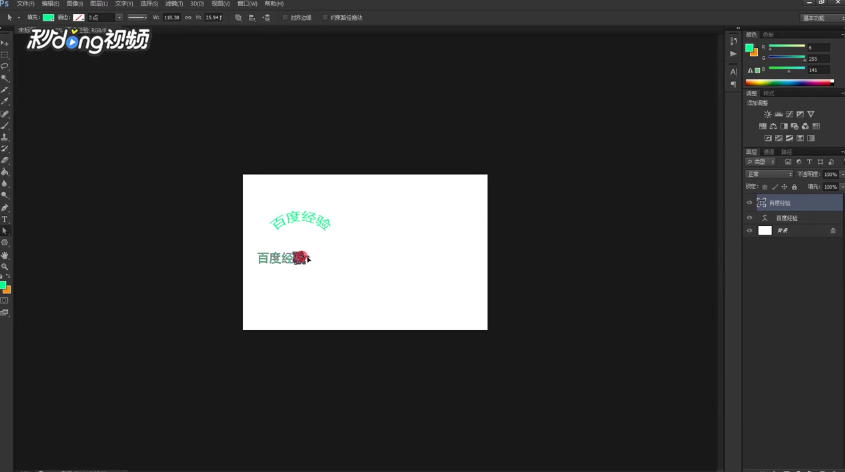Switch to the Channels tab
Viewport: 845px width, 472px height.
769,152
